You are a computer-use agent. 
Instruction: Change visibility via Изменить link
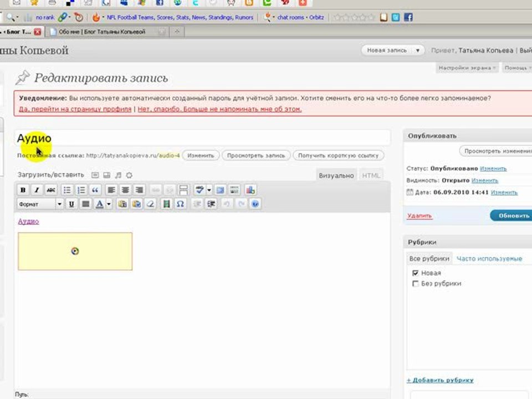pyautogui.click(x=485, y=181)
